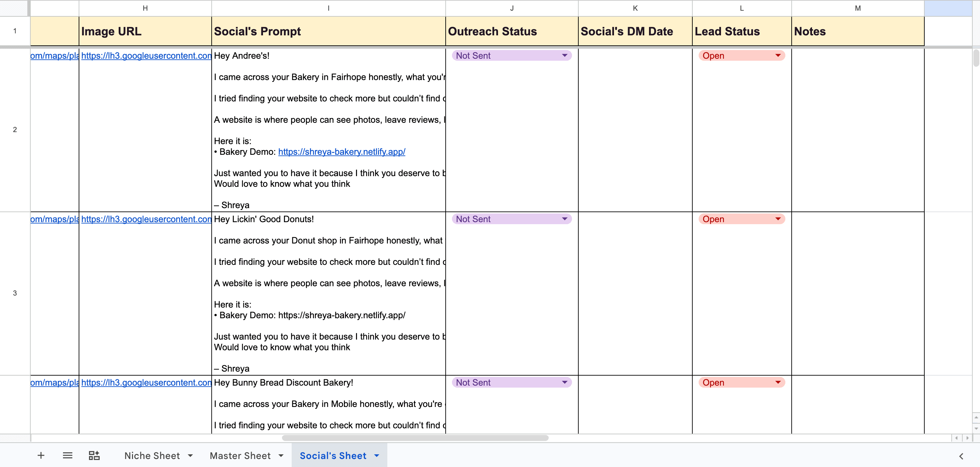Click the vertical scrollbar thumb
The width and height of the screenshot is (980, 467).
[976, 58]
